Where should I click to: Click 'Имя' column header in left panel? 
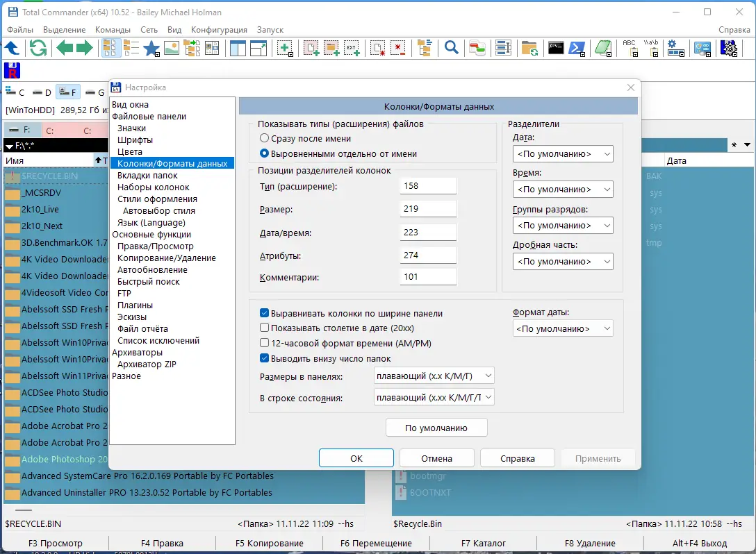pos(48,160)
